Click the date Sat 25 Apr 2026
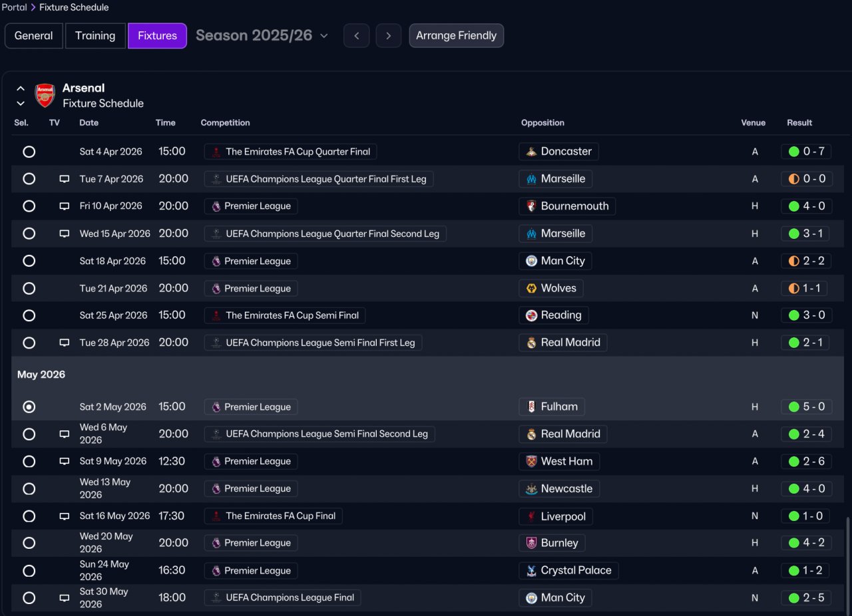The image size is (852, 616). pos(114,315)
